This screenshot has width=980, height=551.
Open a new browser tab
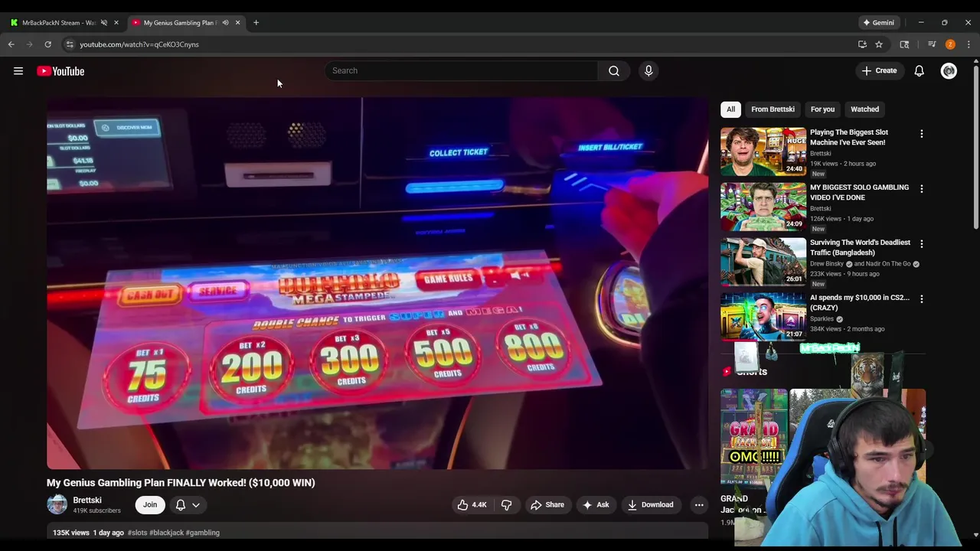pyautogui.click(x=256, y=22)
